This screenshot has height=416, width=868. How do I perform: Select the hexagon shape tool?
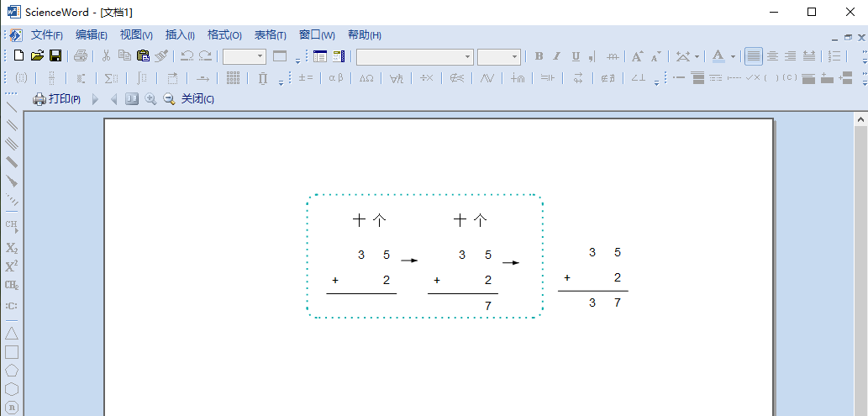(x=12, y=389)
